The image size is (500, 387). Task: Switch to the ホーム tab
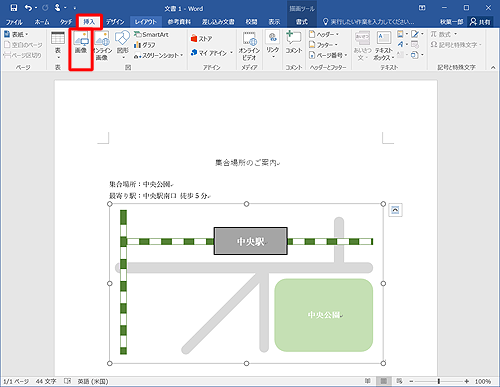(x=42, y=22)
